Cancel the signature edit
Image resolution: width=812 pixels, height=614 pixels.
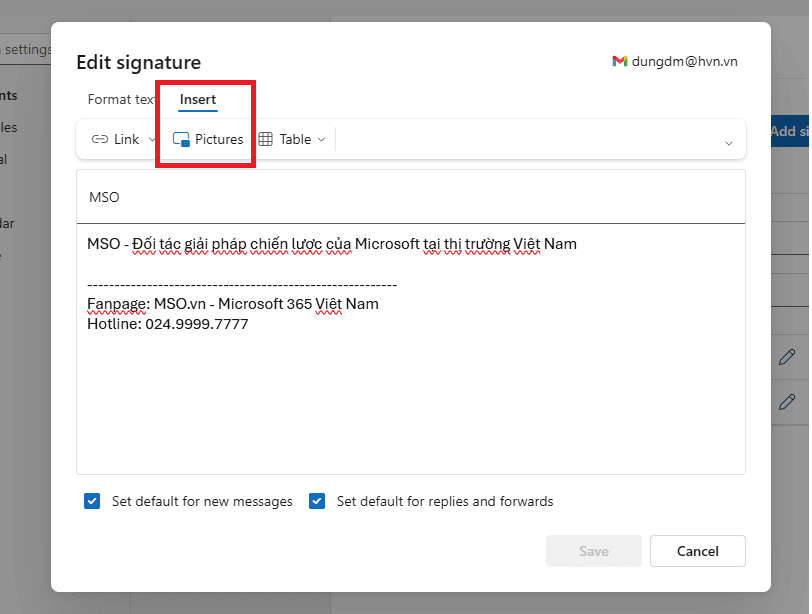point(698,551)
